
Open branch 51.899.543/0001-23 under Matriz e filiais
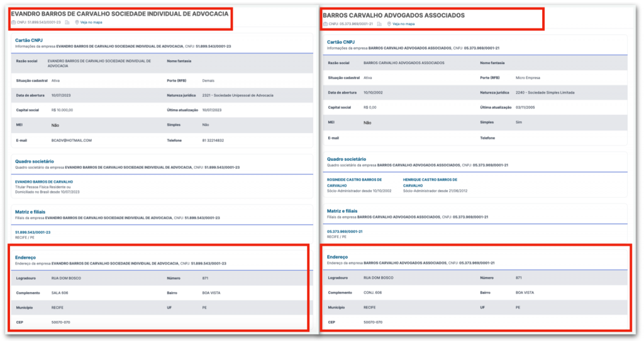[x=33, y=232]
